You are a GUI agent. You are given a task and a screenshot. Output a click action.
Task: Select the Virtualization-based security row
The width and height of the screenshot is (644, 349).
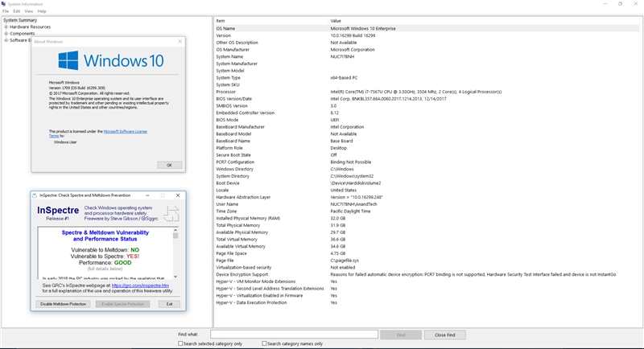coord(427,268)
